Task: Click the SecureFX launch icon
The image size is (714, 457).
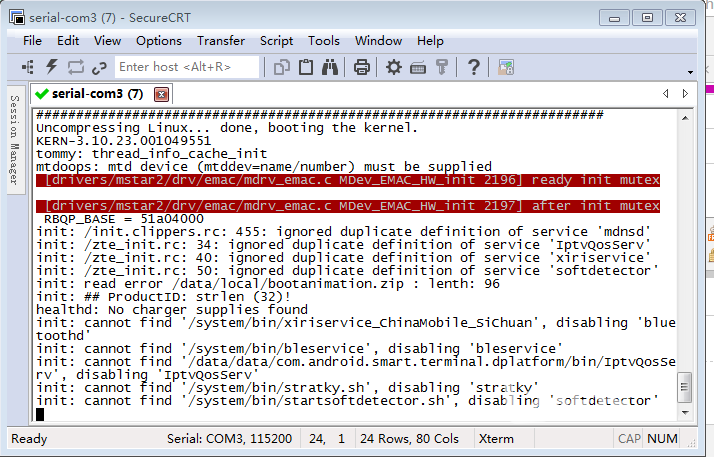Action: (x=505, y=67)
